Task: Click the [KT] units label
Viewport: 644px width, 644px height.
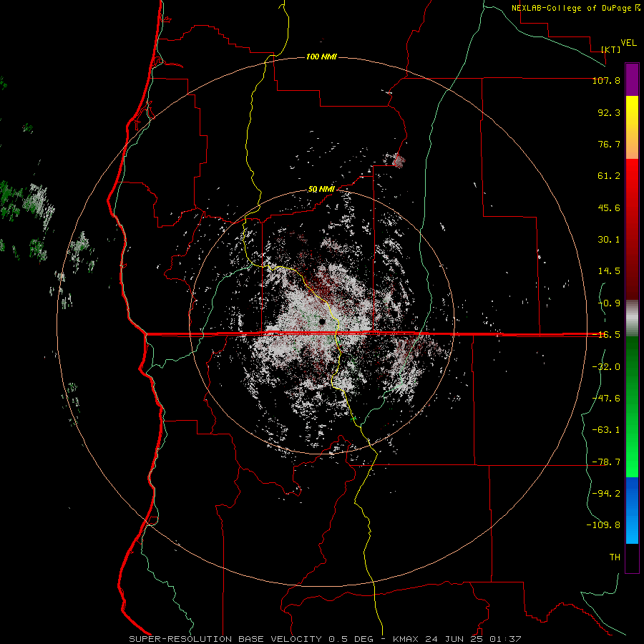Action: (611, 49)
